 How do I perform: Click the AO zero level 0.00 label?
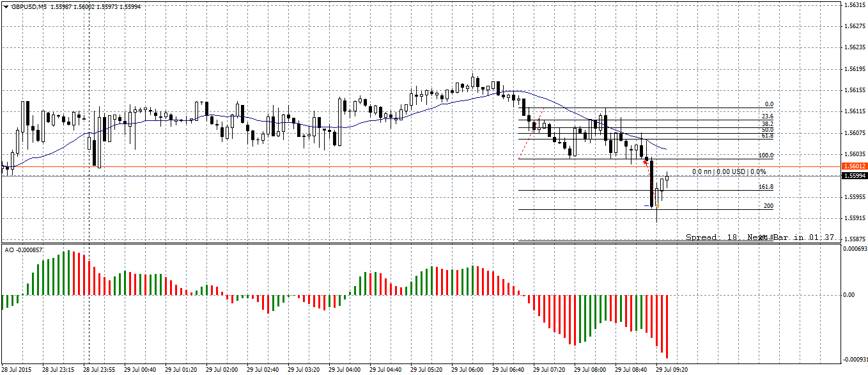(x=849, y=295)
